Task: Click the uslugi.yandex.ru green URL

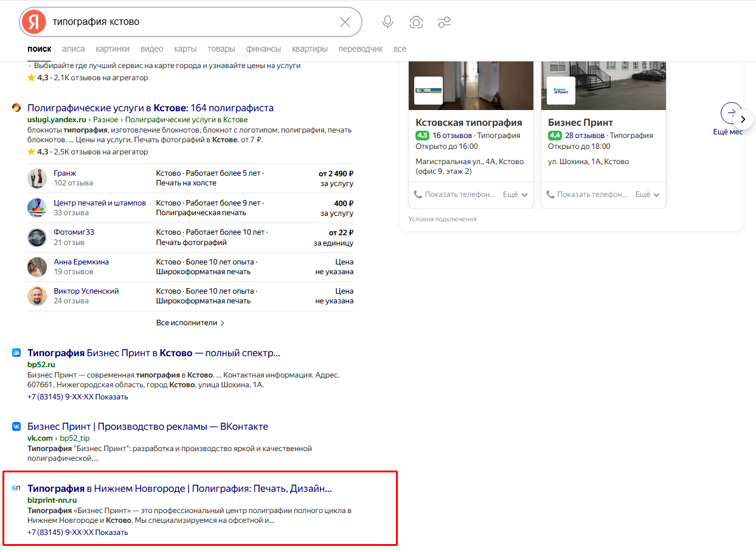Action: pyautogui.click(x=57, y=120)
